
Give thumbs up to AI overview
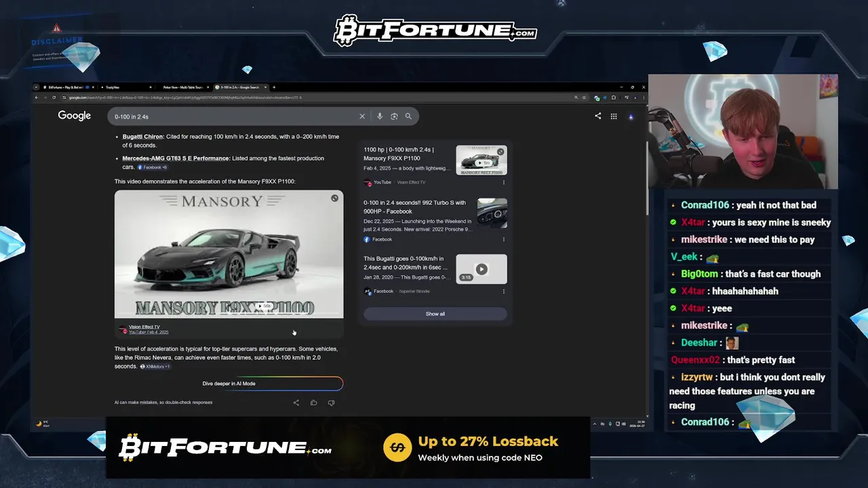(x=313, y=403)
